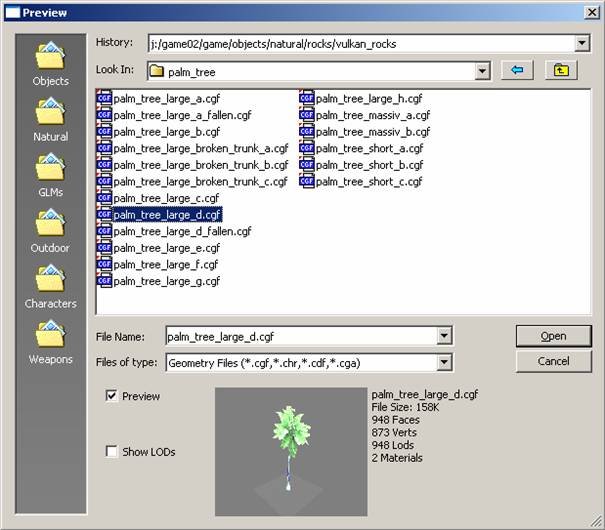Click the Cancel button
Viewport: 605px width, 530px height.
pyautogui.click(x=553, y=361)
